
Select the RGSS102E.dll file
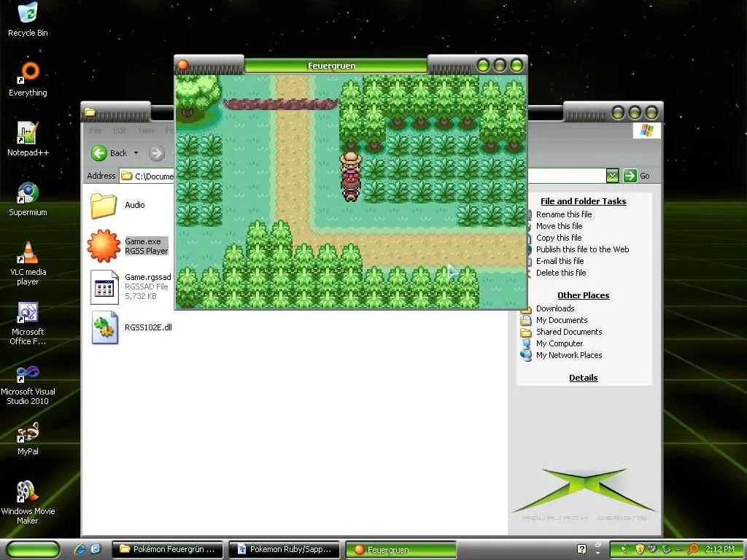pos(131,327)
